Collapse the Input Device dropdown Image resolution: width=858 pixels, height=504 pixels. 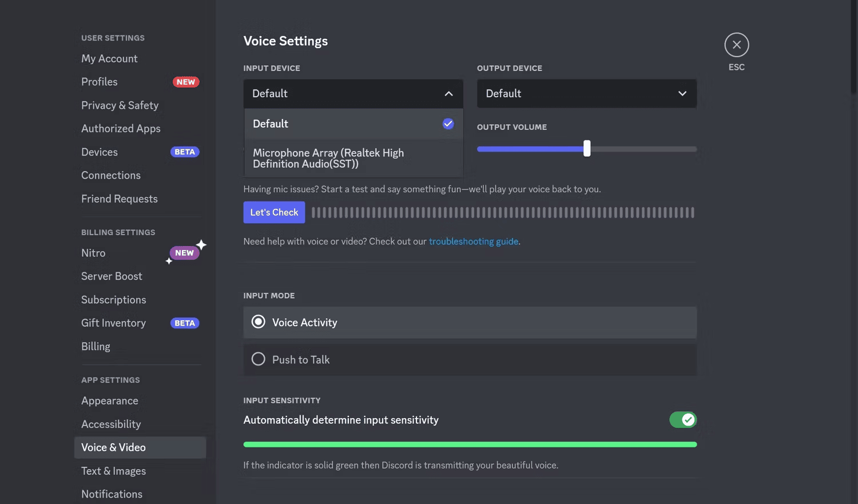pos(448,93)
